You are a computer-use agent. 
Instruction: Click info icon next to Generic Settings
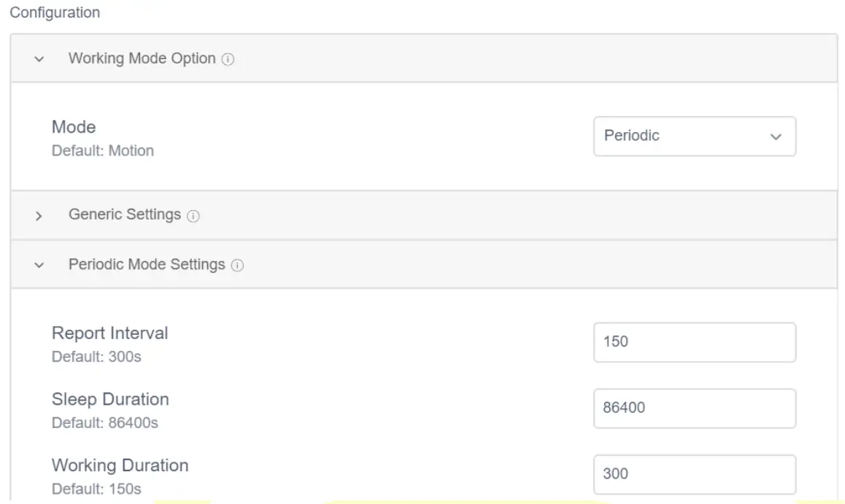coord(193,216)
